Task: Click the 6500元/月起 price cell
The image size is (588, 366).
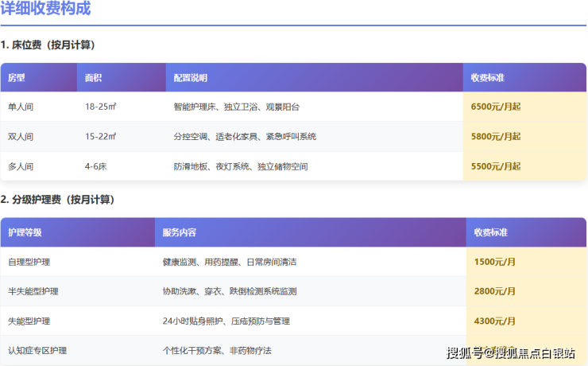Action: pos(496,107)
